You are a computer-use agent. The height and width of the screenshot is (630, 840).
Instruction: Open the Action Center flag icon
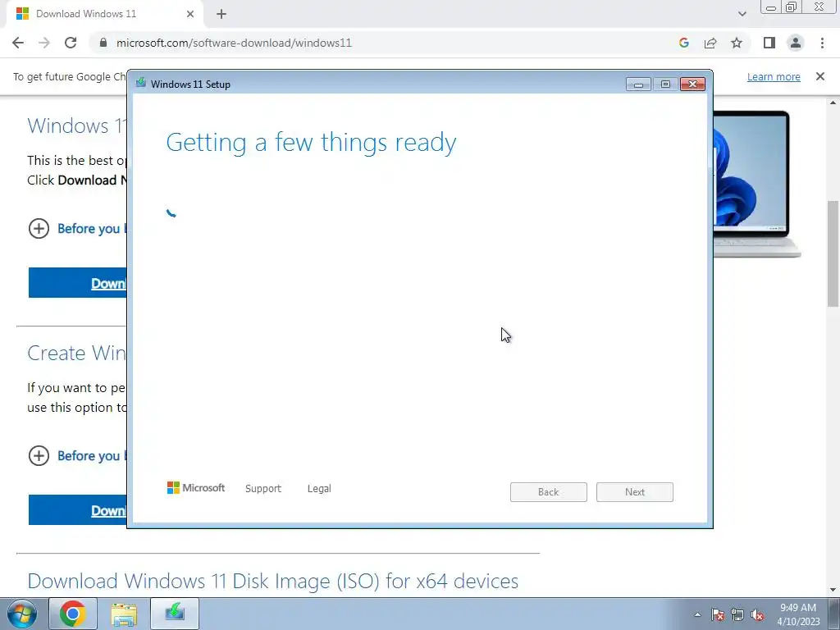pyautogui.click(x=718, y=614)
